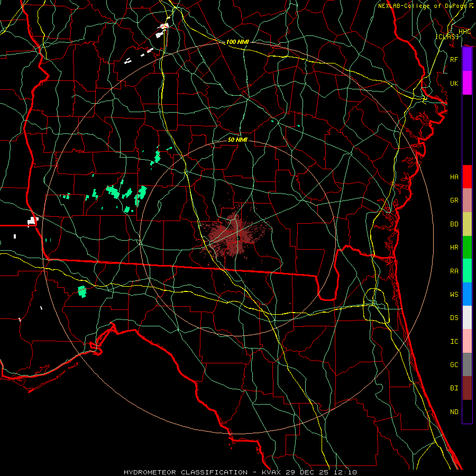Screen dimensions: 476x476
Task: Click the BI brown legend swatch
Action: pyautogui.click(x=467, y=388)
